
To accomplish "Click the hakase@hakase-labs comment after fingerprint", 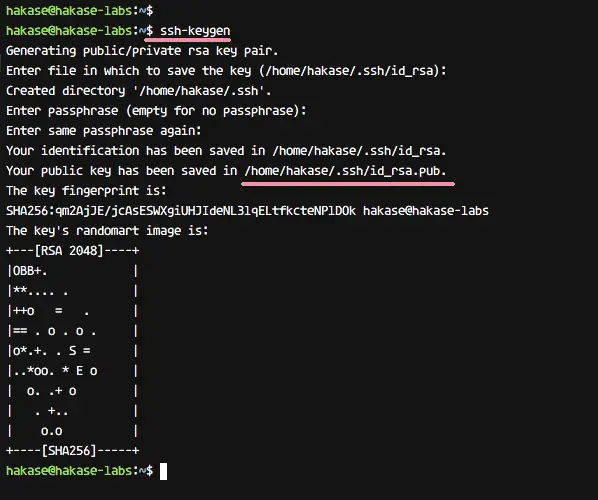I will coord(426,211).
